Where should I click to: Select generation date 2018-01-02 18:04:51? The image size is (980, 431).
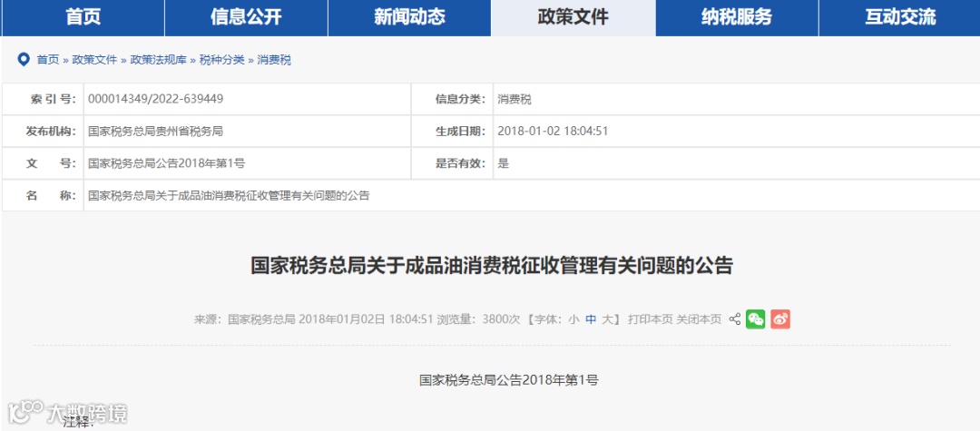tap(554, 132)
